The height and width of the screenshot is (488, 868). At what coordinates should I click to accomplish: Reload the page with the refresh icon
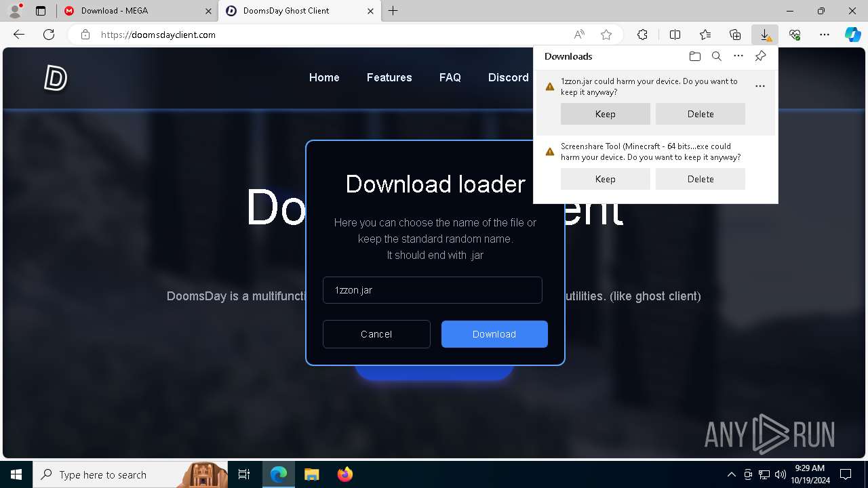click(49, 35)
